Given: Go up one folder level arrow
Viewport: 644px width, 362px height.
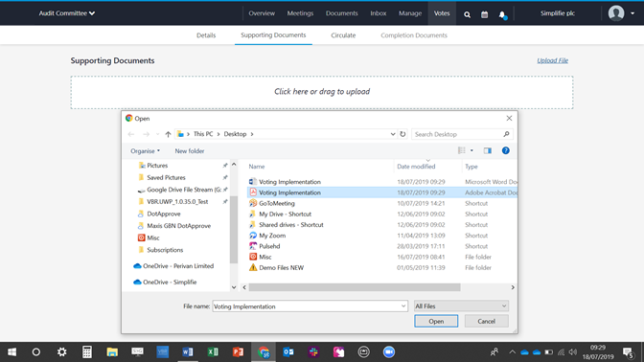Looking at the screenshot, I should tap(168, 134).
